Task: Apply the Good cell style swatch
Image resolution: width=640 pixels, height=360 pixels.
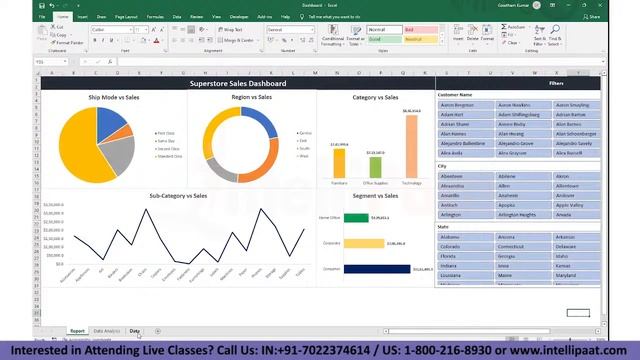Action: 384,39
